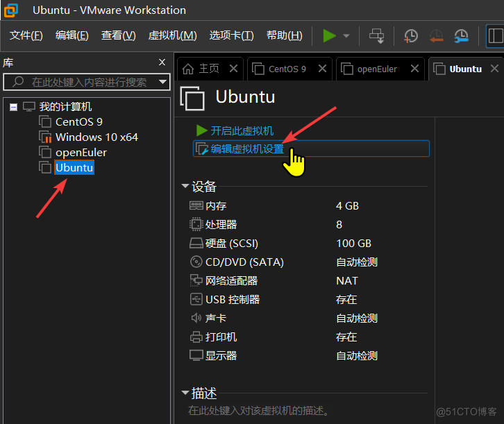This screenshot has width=504, height=424.
Task: Open the 选项卡(T) menu
Action: (231, 35)
